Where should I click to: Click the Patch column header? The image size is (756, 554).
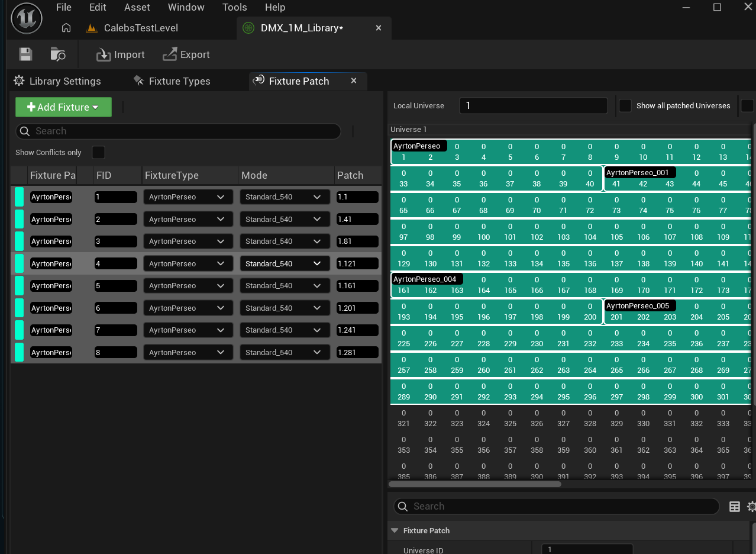pyautogui.click(x=357, y=175)
